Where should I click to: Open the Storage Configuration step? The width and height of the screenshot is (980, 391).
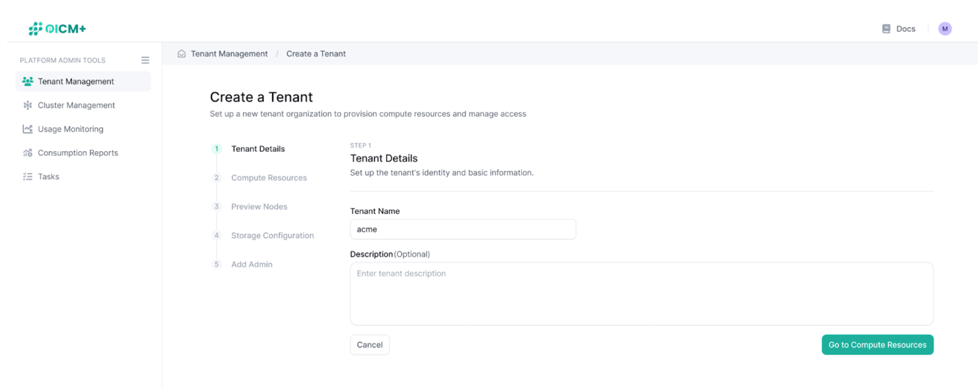pos(272,235)
